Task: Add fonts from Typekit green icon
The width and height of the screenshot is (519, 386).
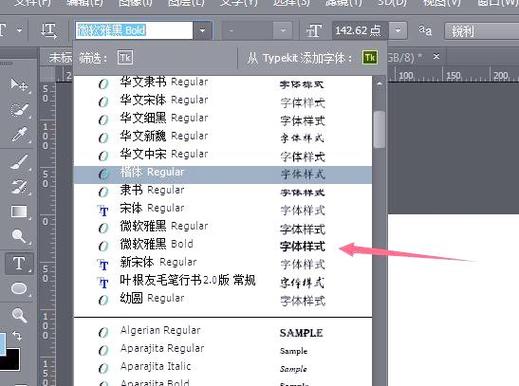Action: 369,58
